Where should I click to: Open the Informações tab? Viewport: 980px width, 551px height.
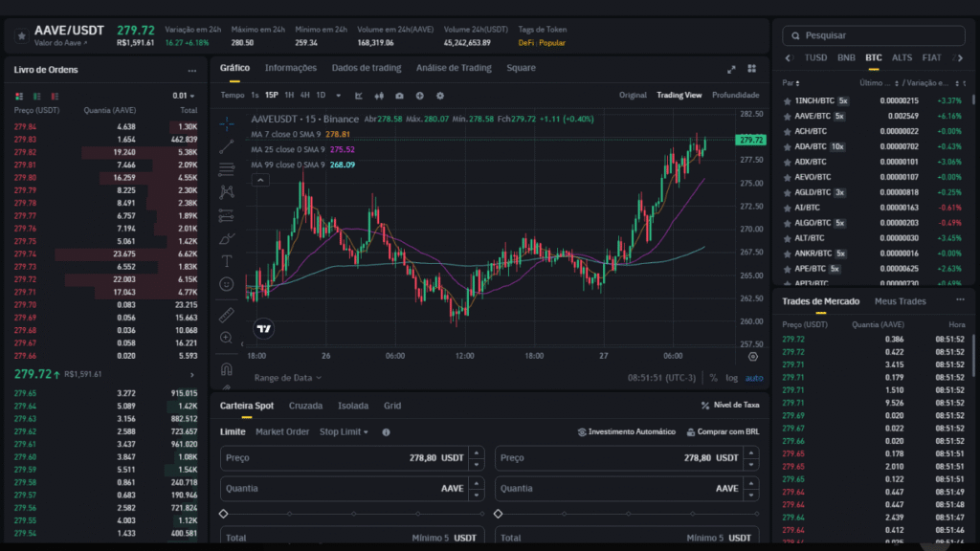click(x=291, y=68)
